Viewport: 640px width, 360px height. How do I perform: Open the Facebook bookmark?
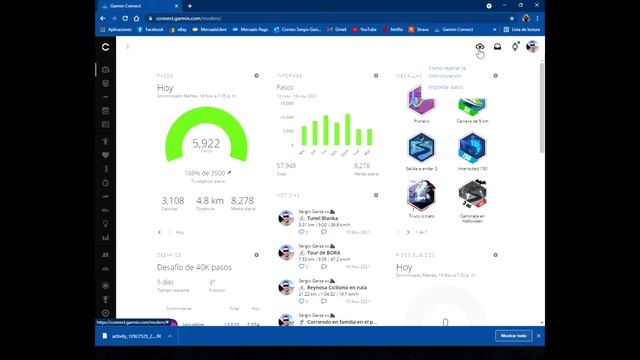coord(151,29)
